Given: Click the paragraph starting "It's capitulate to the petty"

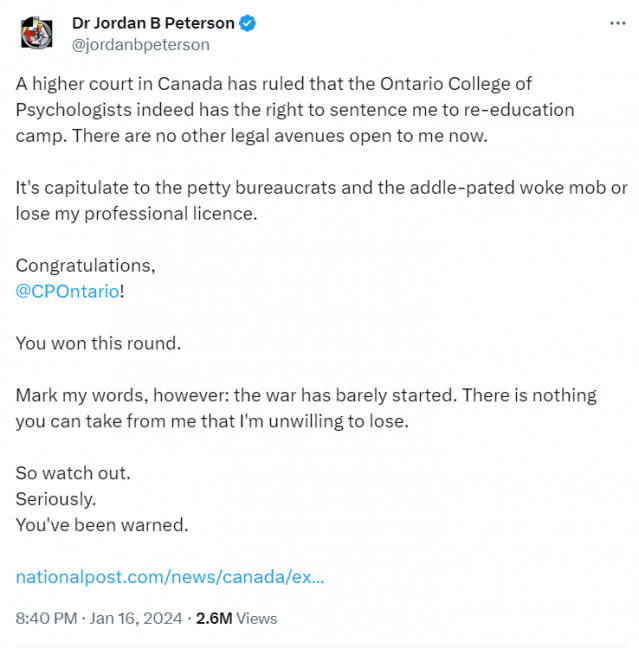Looking at the screenshot, I should pyautogui.click(x=322, y=201).
